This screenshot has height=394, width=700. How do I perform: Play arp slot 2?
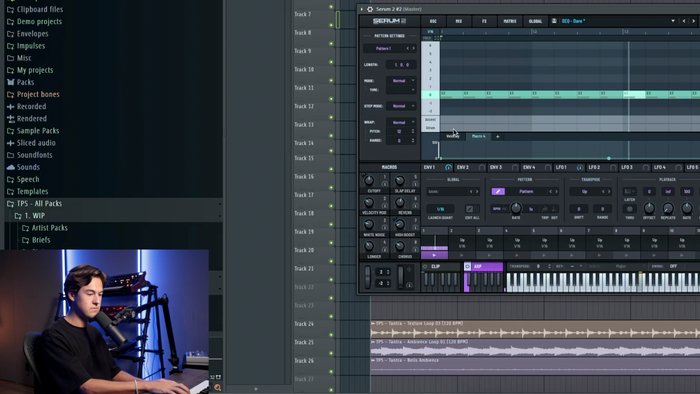(x=462, y=255)
